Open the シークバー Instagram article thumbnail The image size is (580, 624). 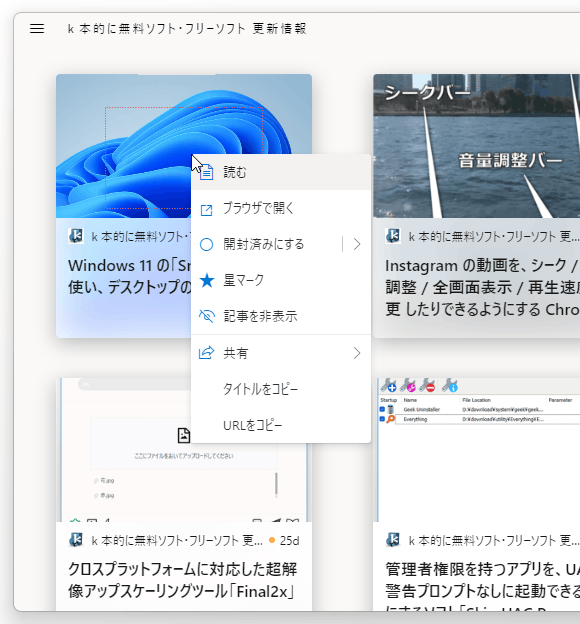[476, 146]
